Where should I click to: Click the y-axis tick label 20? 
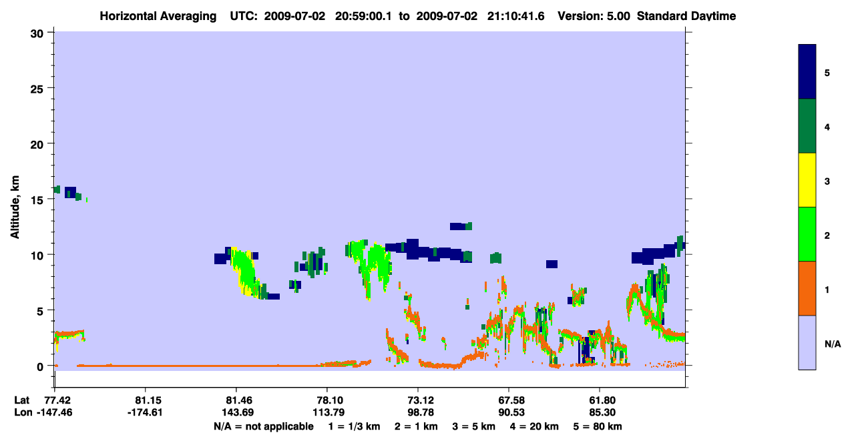point(39,143)
